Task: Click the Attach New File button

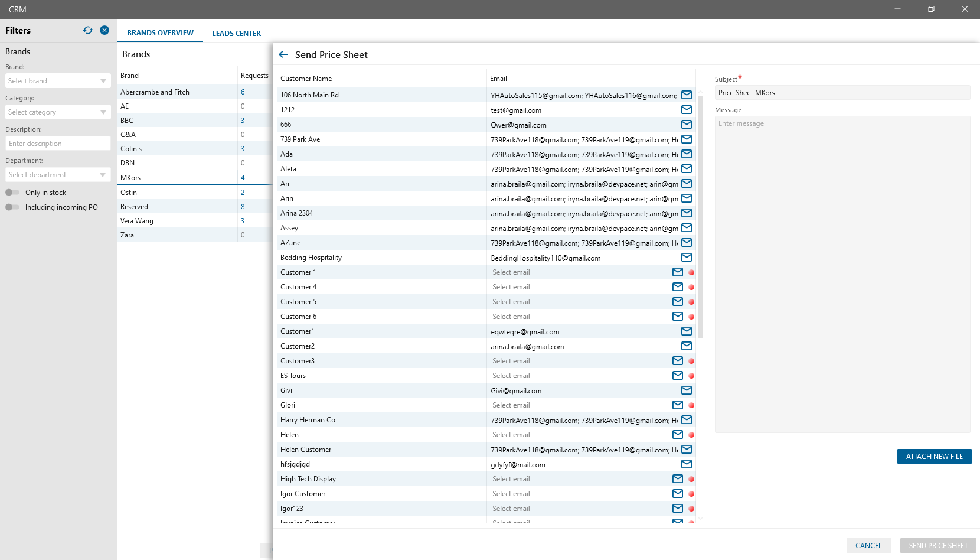Action: click(x=934, y=457)
